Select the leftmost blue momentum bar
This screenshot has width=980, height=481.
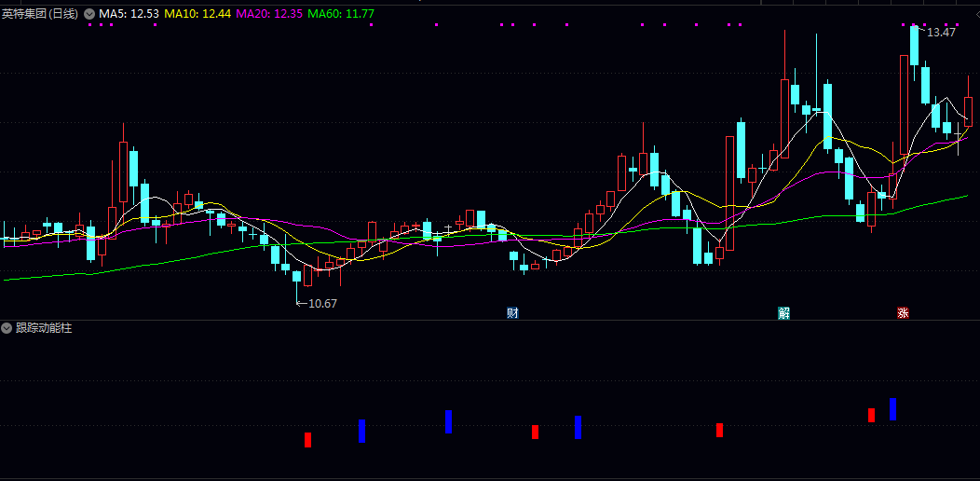361,431
